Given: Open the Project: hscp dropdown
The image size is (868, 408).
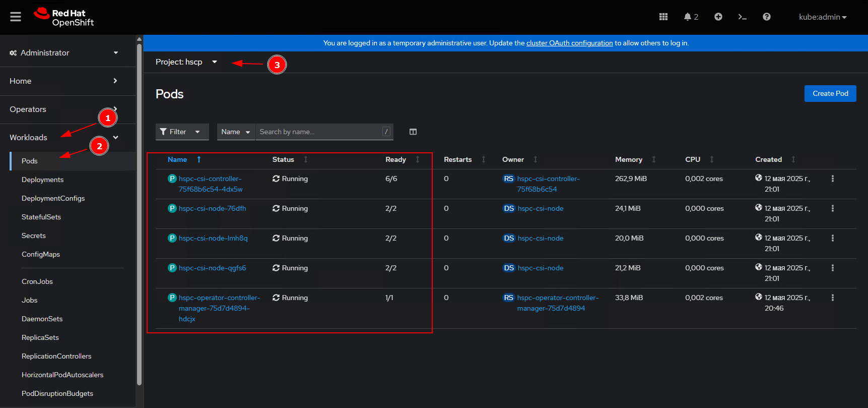Looking at the screenshot, I should tap(186, 62).
